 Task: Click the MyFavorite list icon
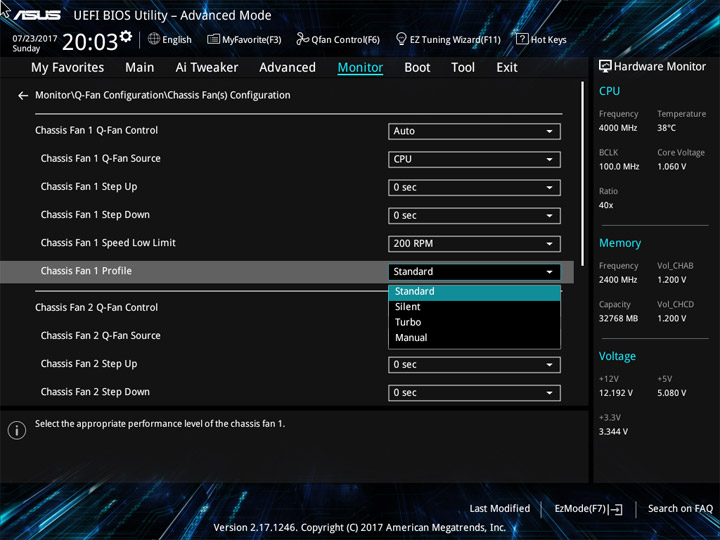(x=213, y=39)
